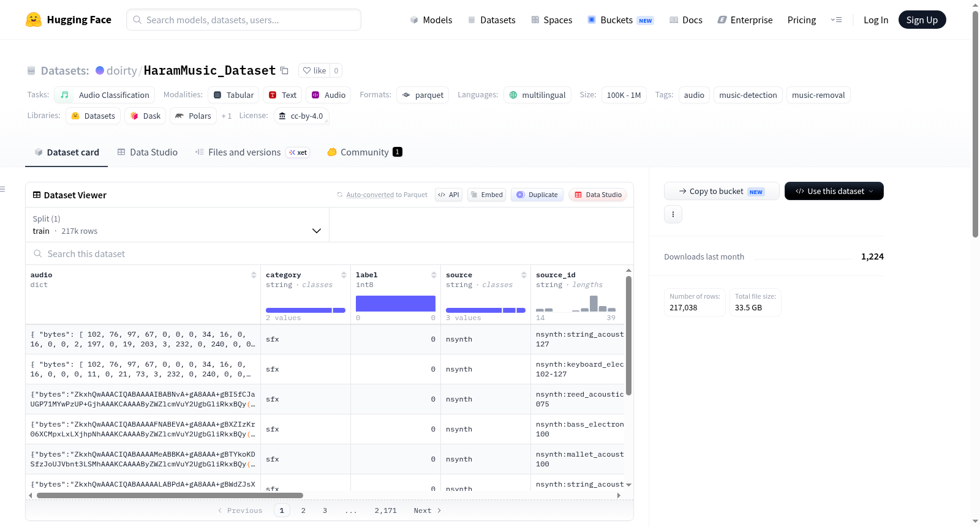Viewport: 980px width, 527px height.
Task: Filter by music-removal tag
Action: pos(818,95)
